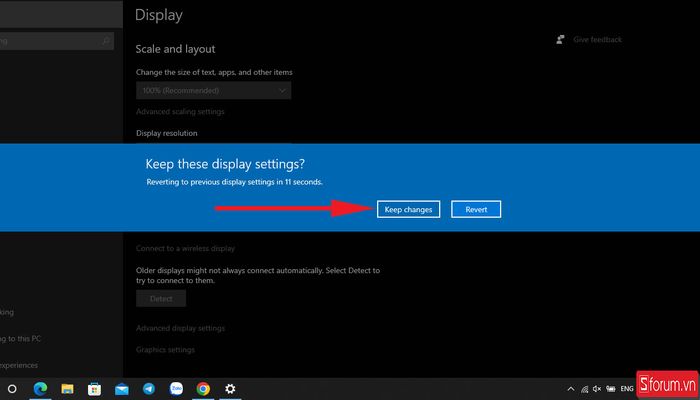This screenshot has height=400, width=700.
Task: Open Zalo from the taskbar
Action: pos(176,388)
